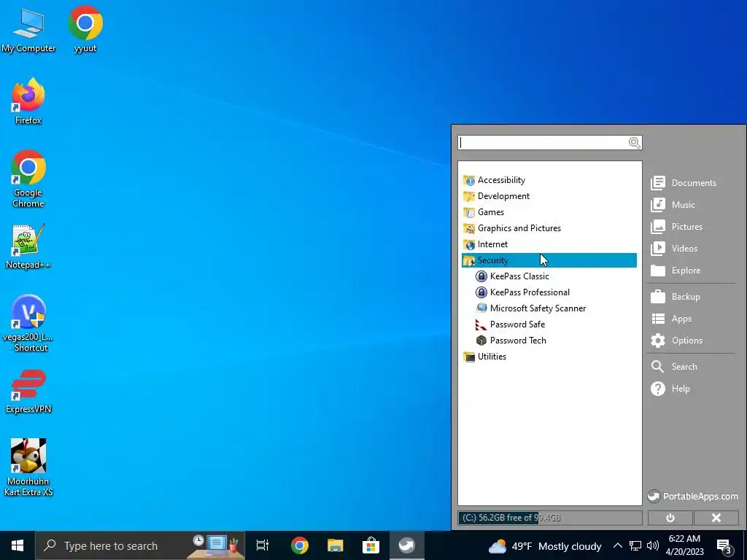Viewport: 747px width, 560px height.
Task: Select the Notepad++ desktop shortcut
Action: click(x=28, y=246)
